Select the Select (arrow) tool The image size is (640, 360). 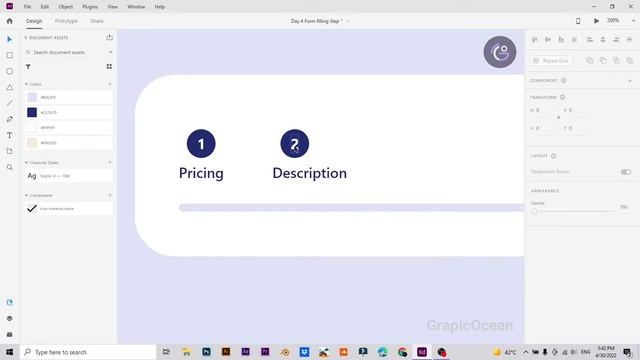tap(10, 39)
